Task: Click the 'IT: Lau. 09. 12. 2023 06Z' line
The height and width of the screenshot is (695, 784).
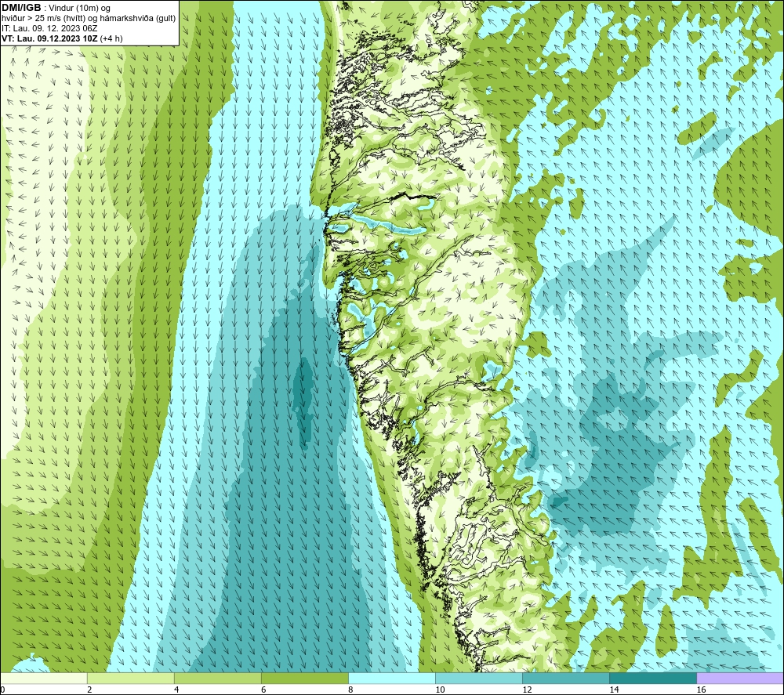Action: tap(49, 28)
